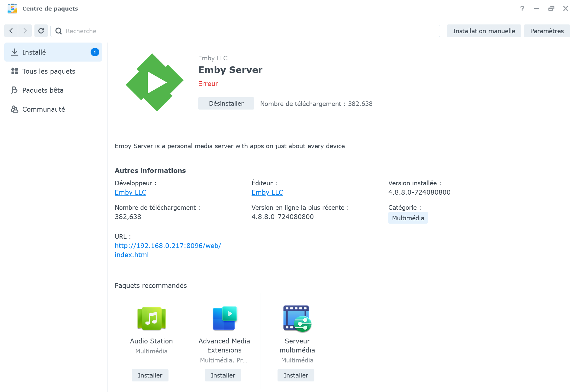Click the search magnifier icon
Screen dimensions: 578x392
coord(59,31)
